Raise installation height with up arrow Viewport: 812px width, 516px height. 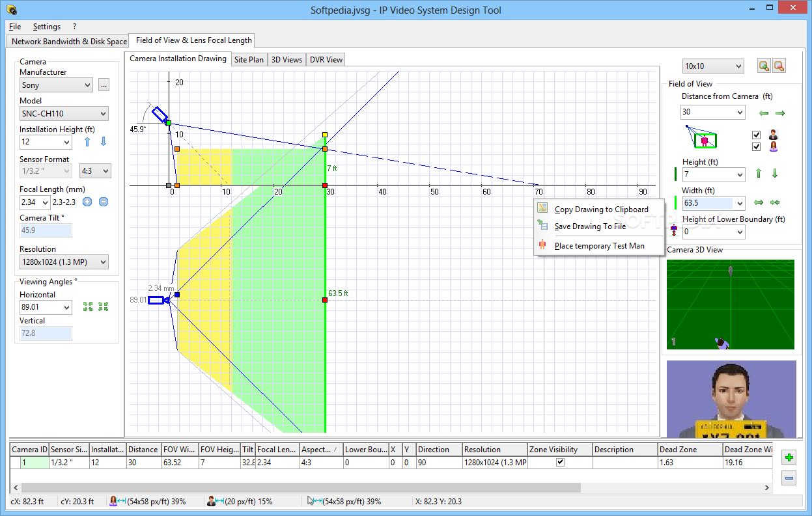click(x=87, y=141)
